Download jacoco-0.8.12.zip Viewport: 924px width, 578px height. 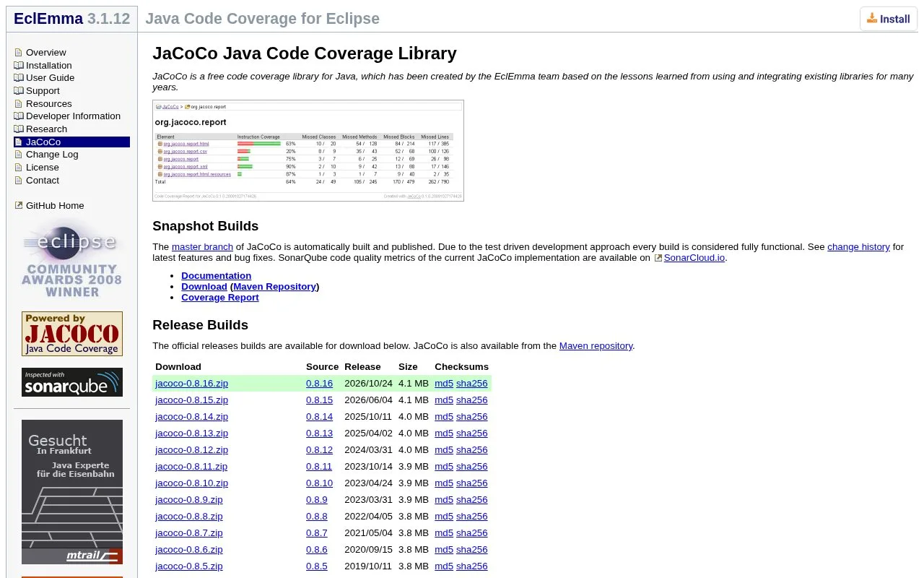coord(191,450)
